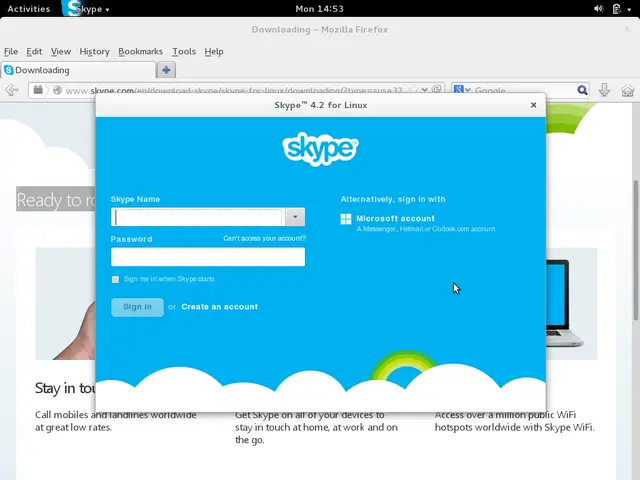Click the reload icon in address bar
This screenshot has height=480, width=640.
pos(437,89)
